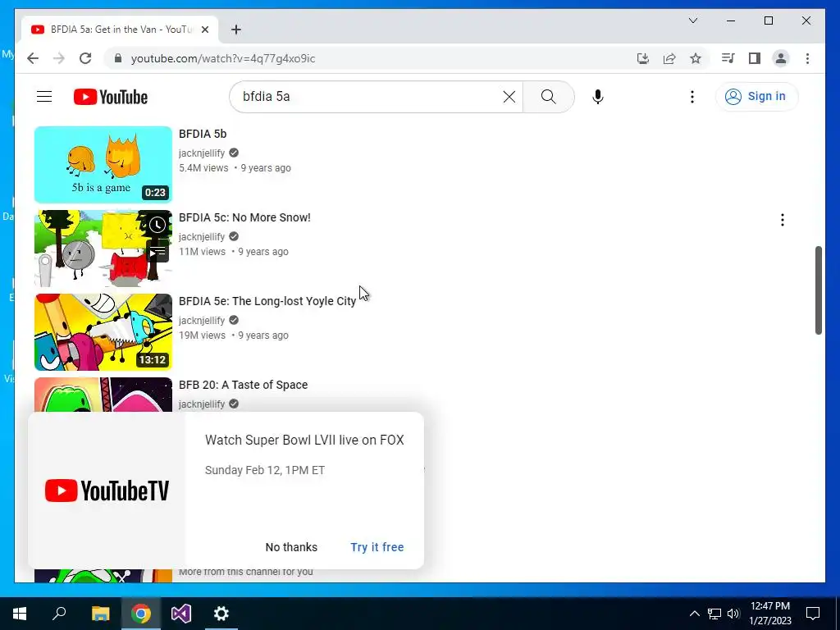
Task: Open media controls icon in Chrome toolbar
Action: click(728, 58)
